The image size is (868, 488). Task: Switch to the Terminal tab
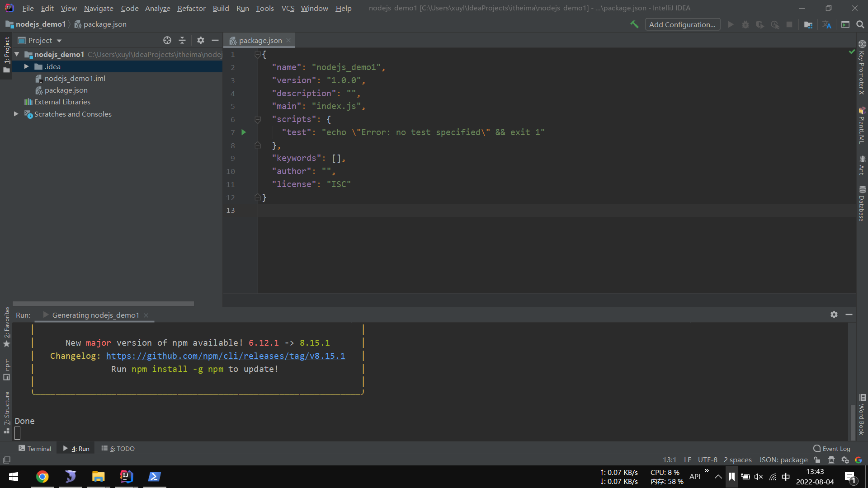pos(35,449)
